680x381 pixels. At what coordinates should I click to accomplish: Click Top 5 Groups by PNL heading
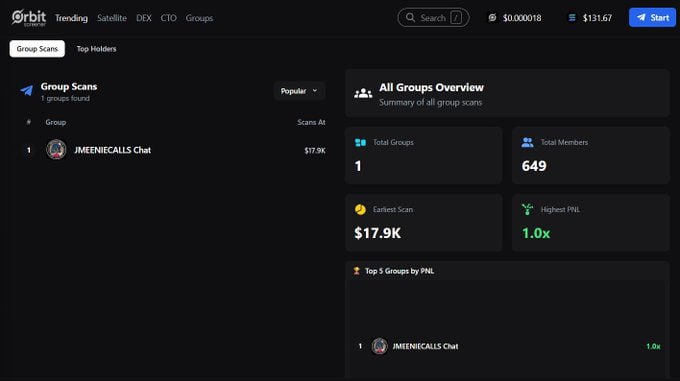[x=399, y=271]
